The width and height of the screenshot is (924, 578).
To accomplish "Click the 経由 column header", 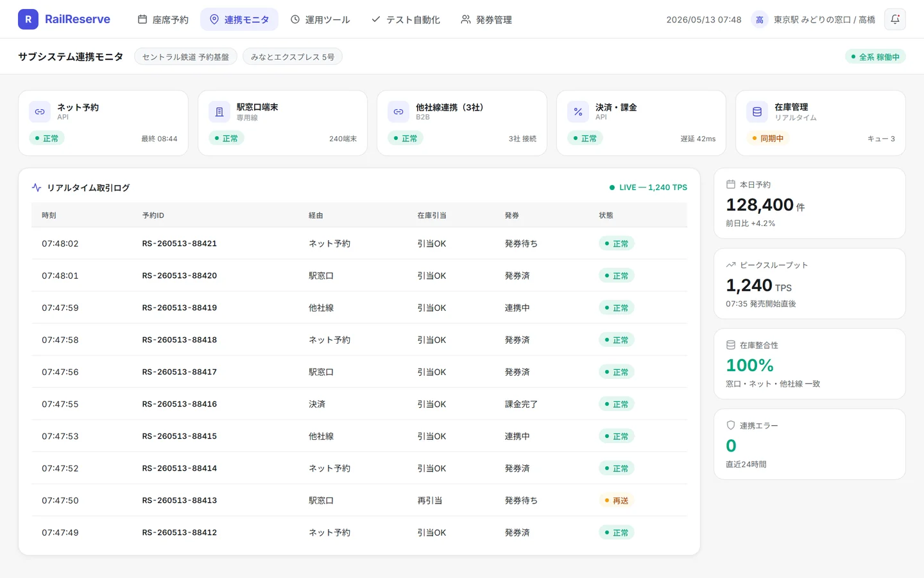I will tap(316, 215).
